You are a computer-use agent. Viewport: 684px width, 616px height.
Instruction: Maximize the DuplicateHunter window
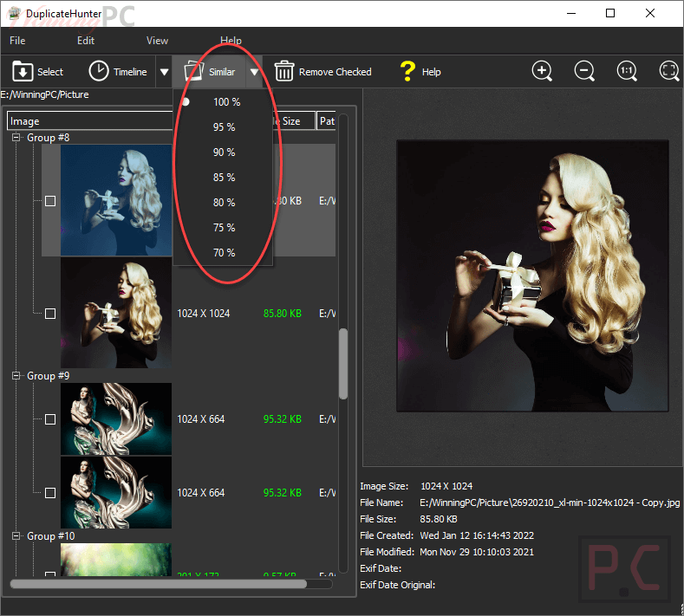610,14
